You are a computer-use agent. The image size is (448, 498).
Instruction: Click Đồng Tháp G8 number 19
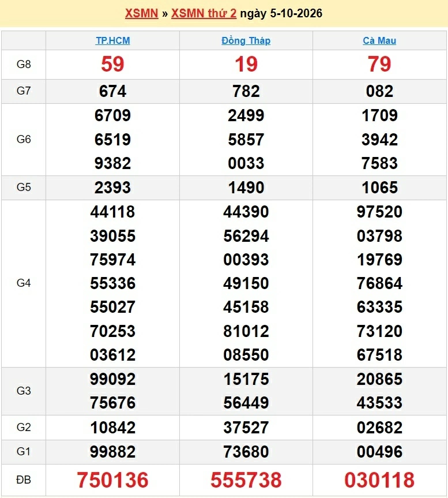click(246, 64)
